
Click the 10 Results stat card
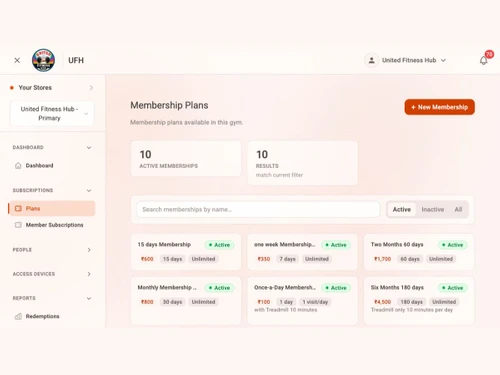tap(303, 163)
